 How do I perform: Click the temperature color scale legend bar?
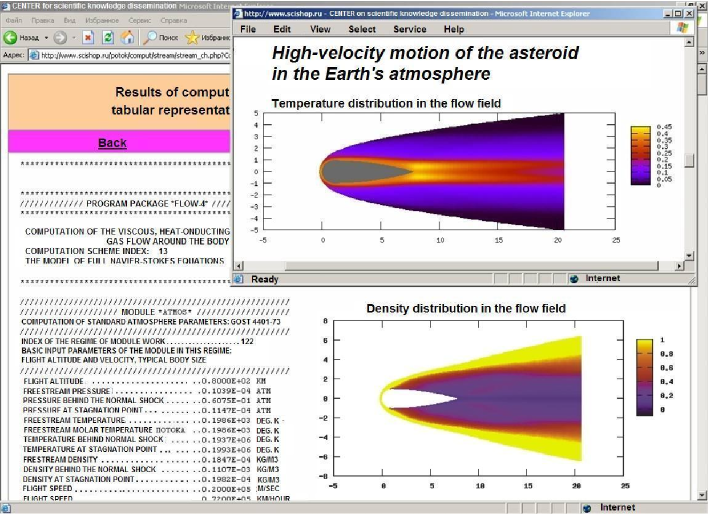tap(641, 156)
